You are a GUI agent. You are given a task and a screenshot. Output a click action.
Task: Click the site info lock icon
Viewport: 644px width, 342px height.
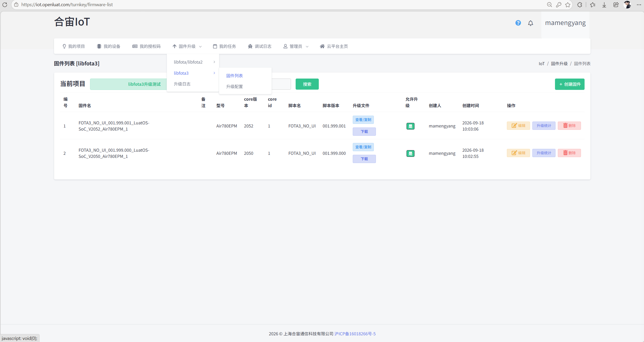click(16, 5)
